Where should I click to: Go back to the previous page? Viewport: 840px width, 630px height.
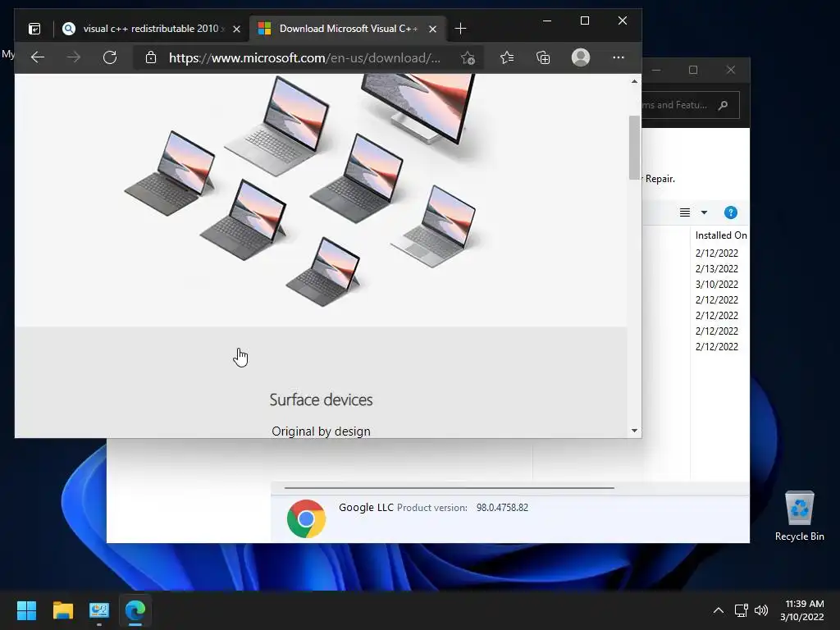38,57
